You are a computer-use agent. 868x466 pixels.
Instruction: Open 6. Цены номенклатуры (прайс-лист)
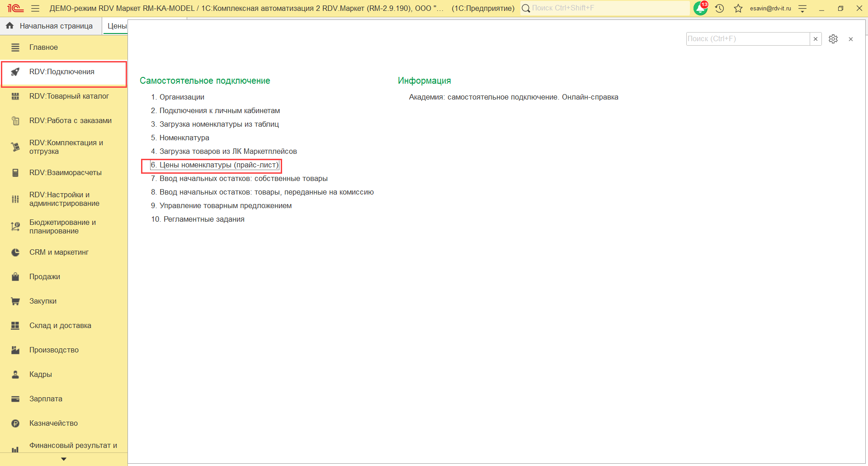(x=215, y=165)
